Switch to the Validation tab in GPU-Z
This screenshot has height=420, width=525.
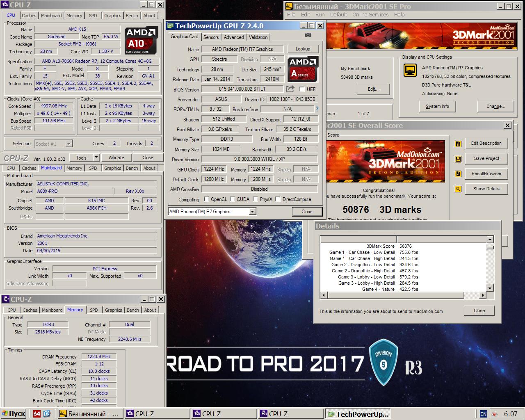point(258,37)
